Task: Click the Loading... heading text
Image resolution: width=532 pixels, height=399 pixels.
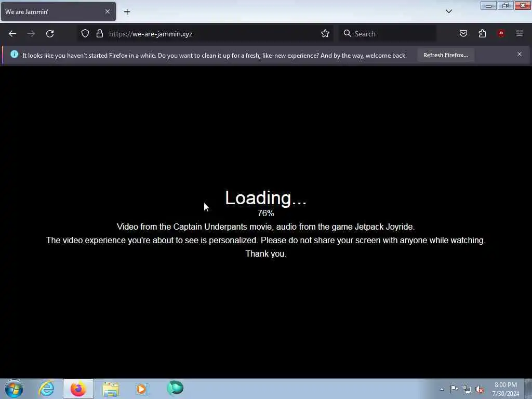Action: pos(265,198)
